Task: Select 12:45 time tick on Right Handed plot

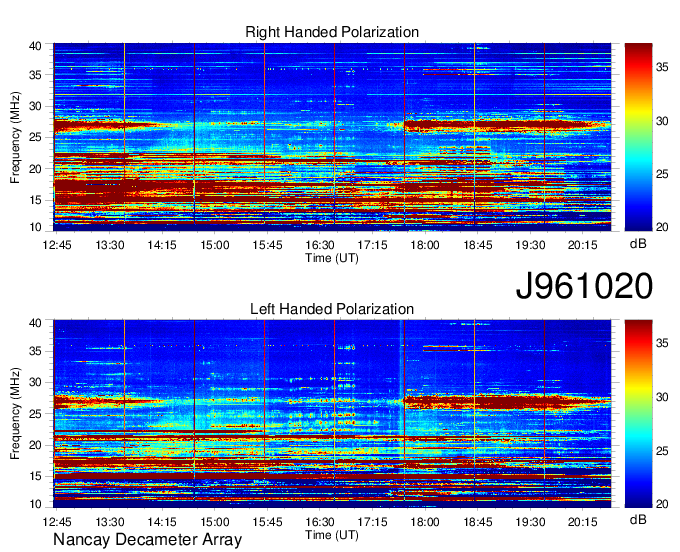Action: tap(57, 245)
